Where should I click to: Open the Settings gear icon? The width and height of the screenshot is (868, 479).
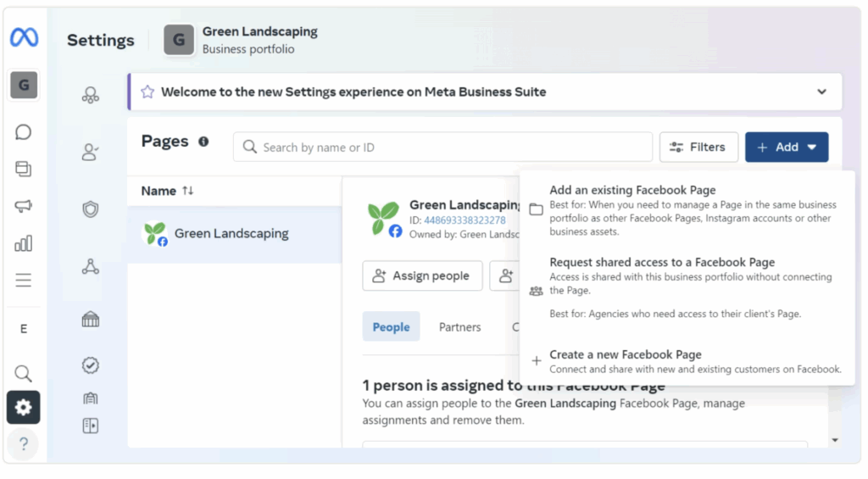point(23,407)
